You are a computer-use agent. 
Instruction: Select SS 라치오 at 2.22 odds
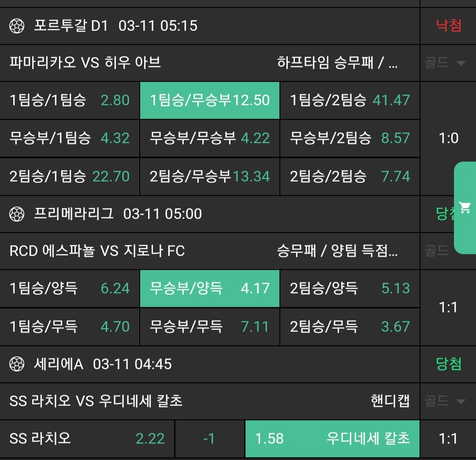[x=87, y=439]
